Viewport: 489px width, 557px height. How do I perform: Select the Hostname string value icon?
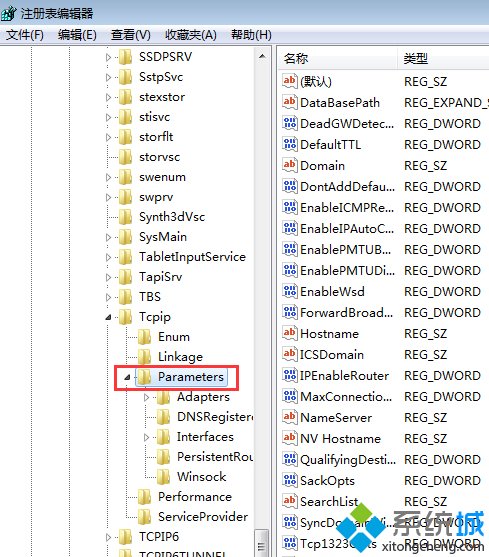pyautogui.click(x=289, y=333)
